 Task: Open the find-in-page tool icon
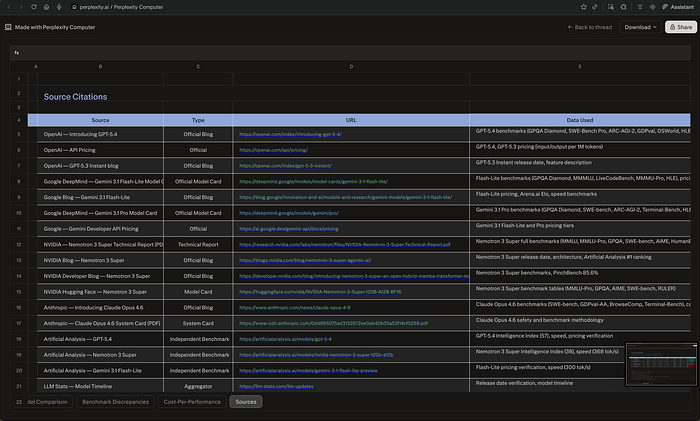tap(610, 7)
